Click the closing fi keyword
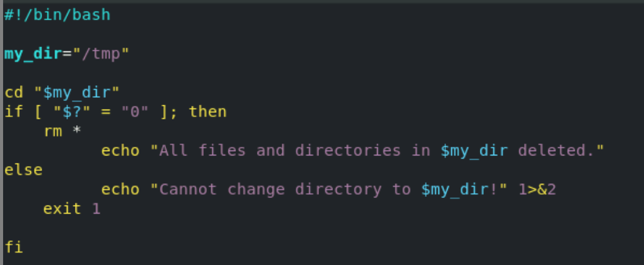This screenshot has height=265, width=644. point(14,247)
